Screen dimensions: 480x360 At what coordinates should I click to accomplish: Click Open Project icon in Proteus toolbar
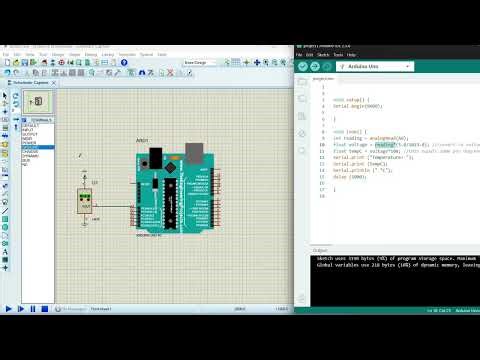(x=16, y=62)
